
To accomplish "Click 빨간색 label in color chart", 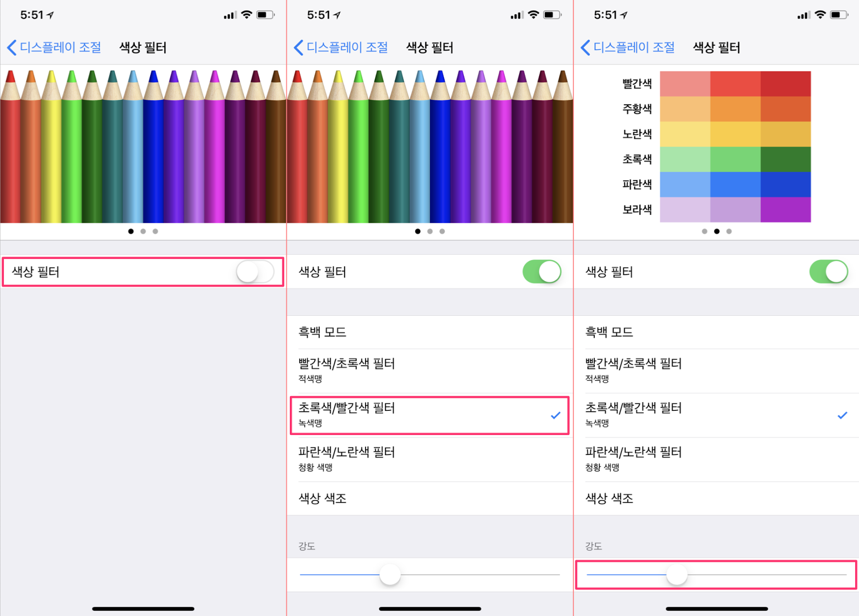I will (637, 84).
